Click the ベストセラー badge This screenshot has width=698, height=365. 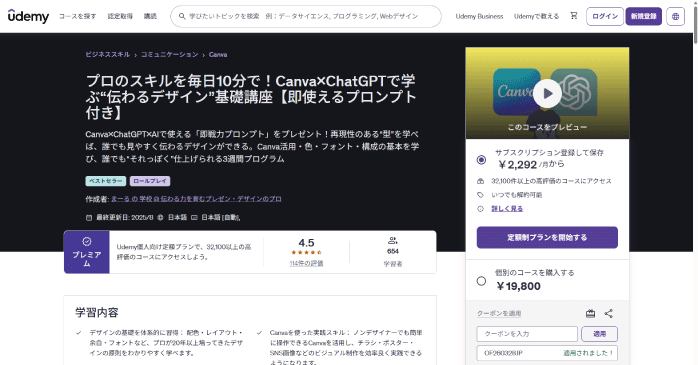point(106,181)
